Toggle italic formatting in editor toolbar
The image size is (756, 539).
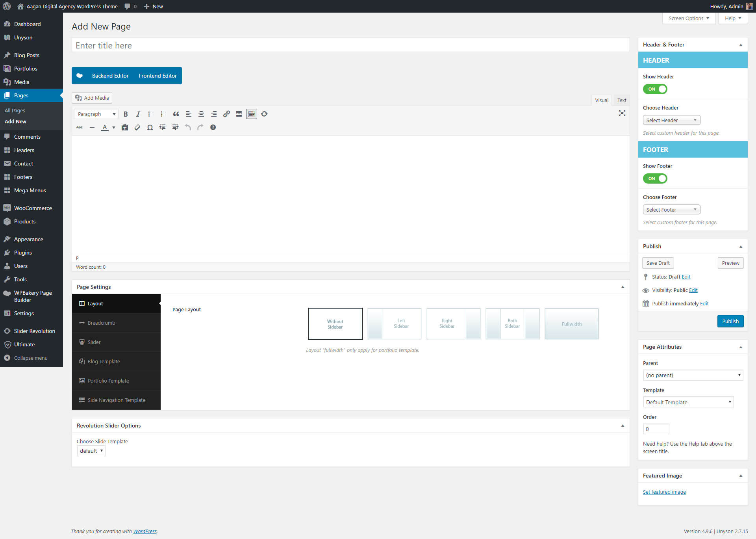pyautogui.click(x=138, y=114)
